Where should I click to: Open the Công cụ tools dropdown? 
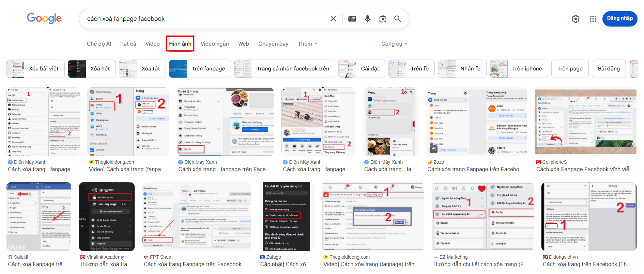394,44
